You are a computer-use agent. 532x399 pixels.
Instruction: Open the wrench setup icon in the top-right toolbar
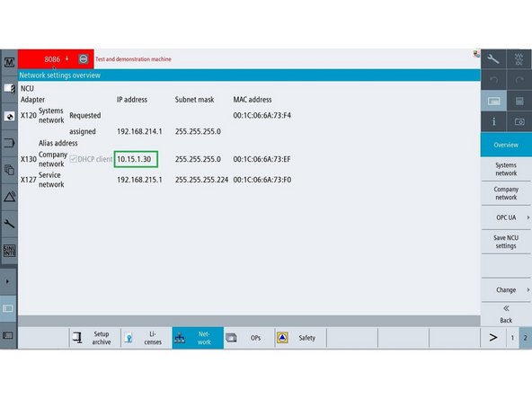click(x=493, y=59)
